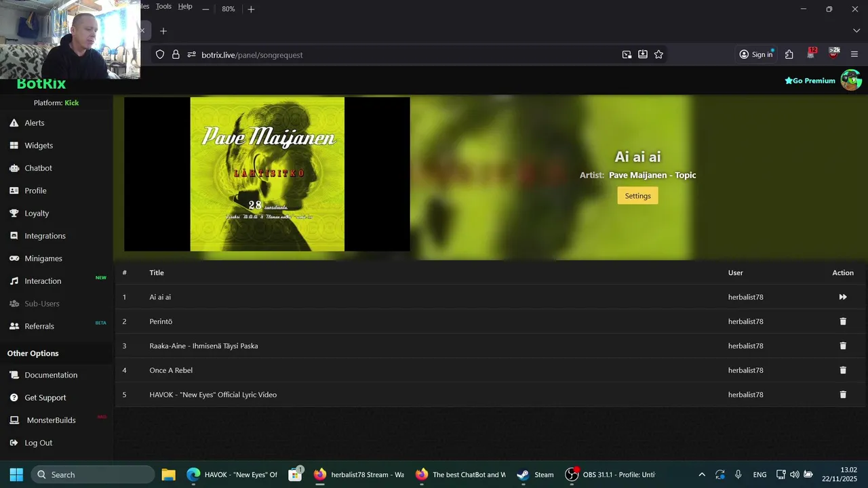Open Integrations page

45,236
